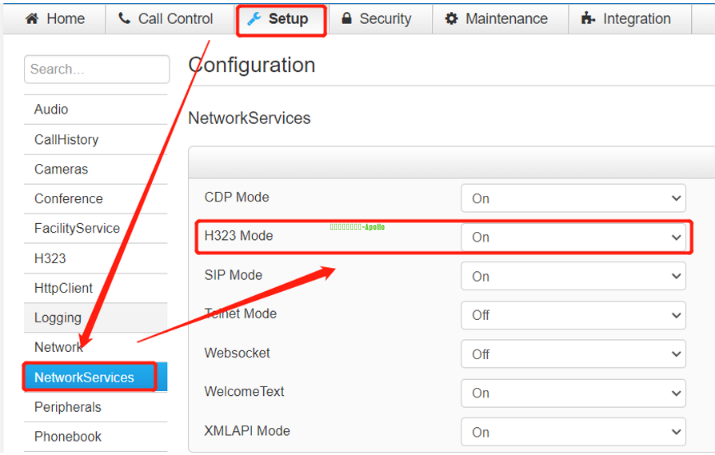Open the Websocket mode dropdown

[x=573, y=354]
